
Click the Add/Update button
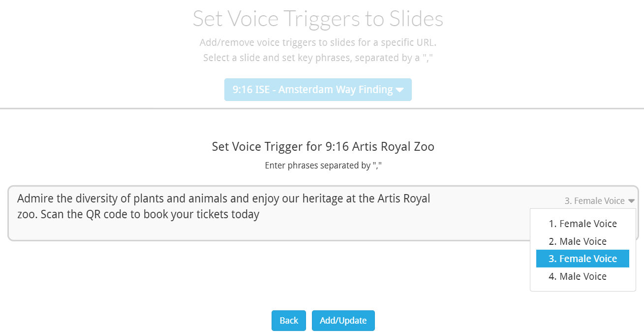pos(343,321)
